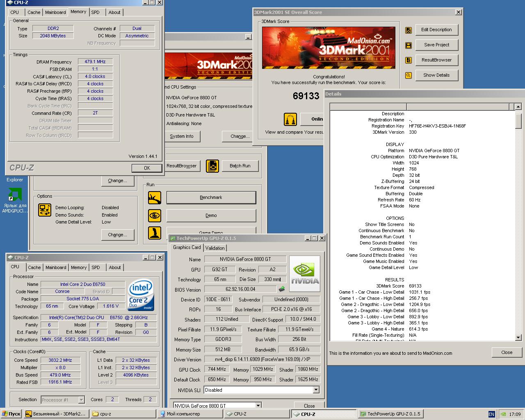Click the Online ResultBrowser icon beside the score
525x420 pixels.
(x=290, y=119)
